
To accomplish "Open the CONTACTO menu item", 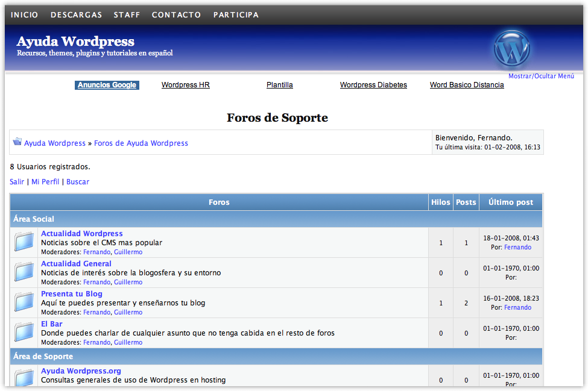I will point(176,15).
